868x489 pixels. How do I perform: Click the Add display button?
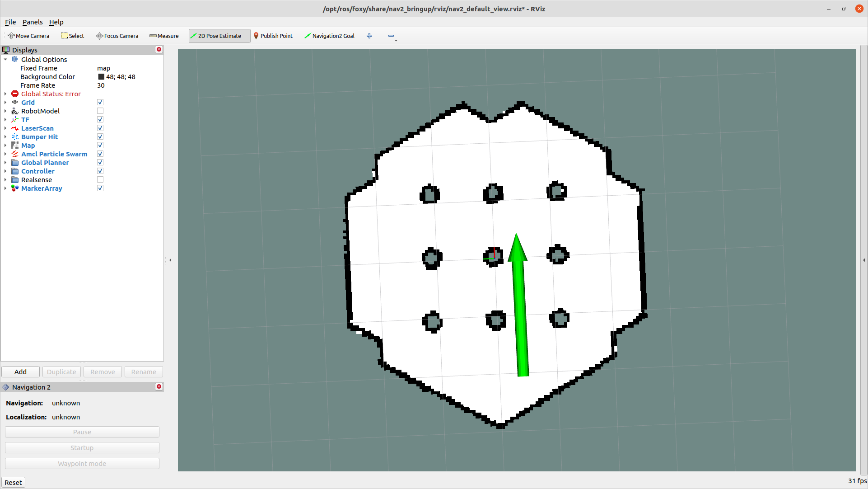(20, 372)
